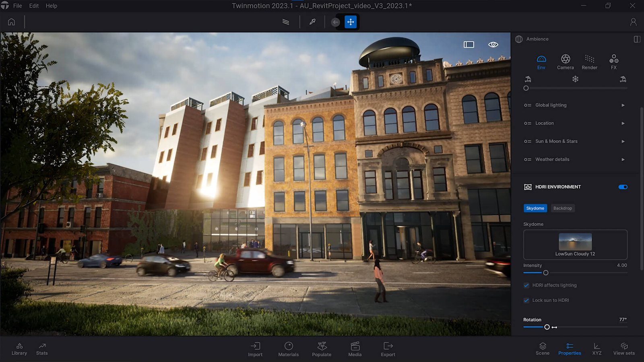This screenshot has width=644, height=362.
Task: Open the hamburger lines menu icon
Action: [286, 22]
